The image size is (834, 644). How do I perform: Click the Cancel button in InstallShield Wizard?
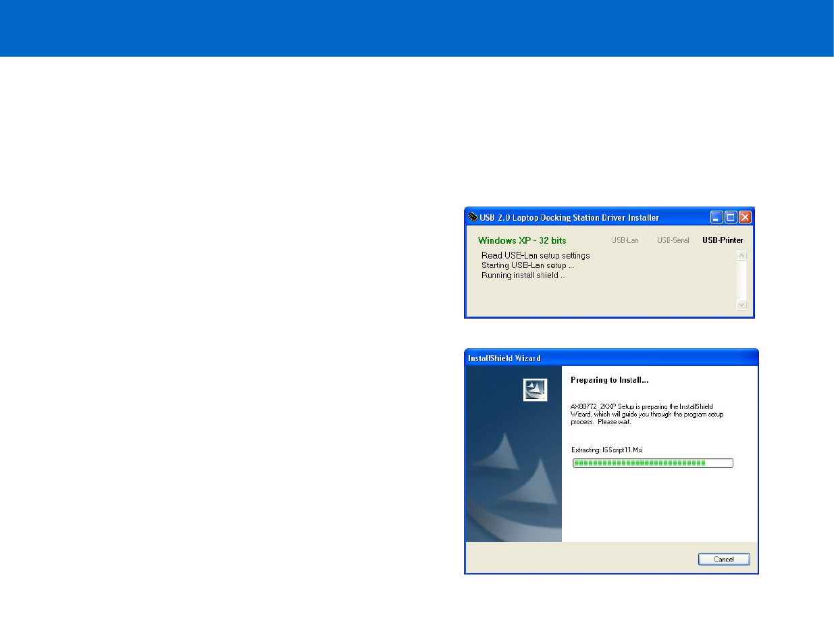coord(724,559)
